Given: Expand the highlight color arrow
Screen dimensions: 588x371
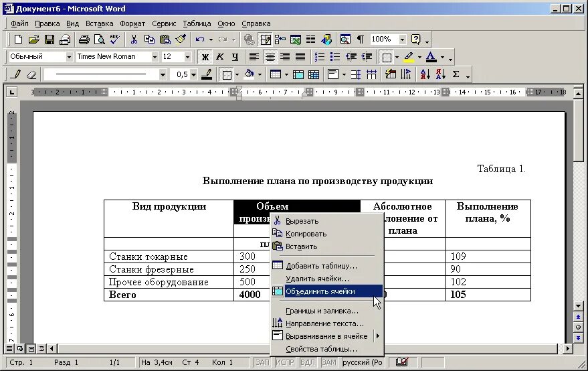Looking at the screenshot, I should pos(419,57).
